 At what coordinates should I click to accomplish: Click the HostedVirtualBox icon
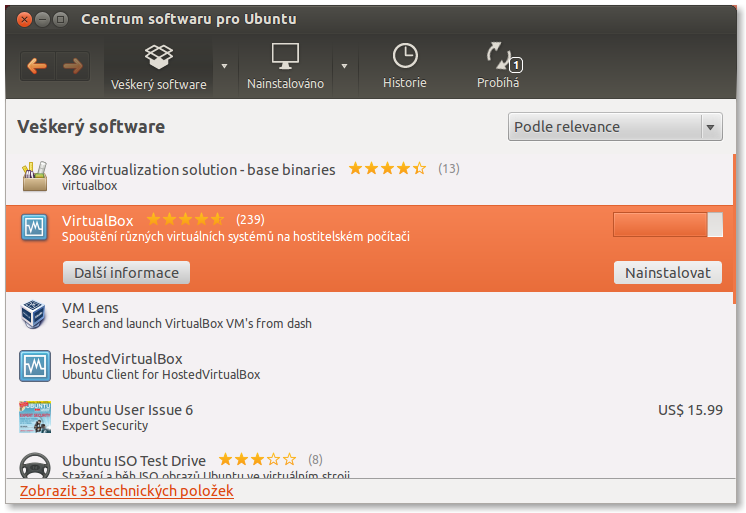35,366
